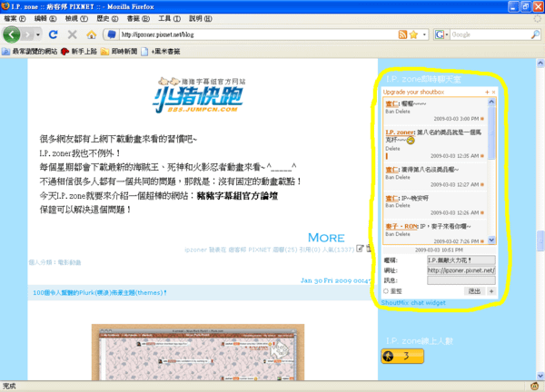
Task: Click the online visitor counter badge showing 3
Action: (402, 356)
